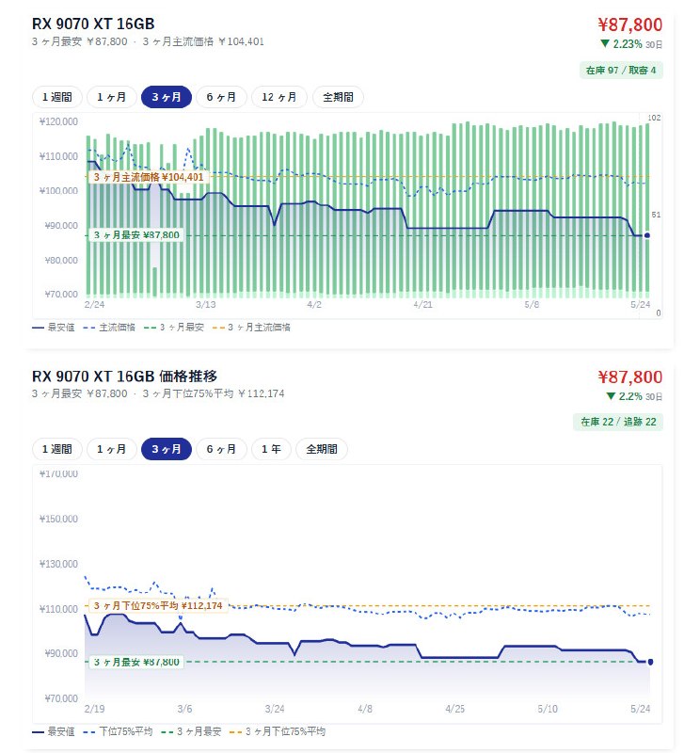Viewport: 700px width, 753px height.
Task: Click the 在庫 22 / 追跡 22 badge
Action: pyautogui.click(x=618, y=422)
